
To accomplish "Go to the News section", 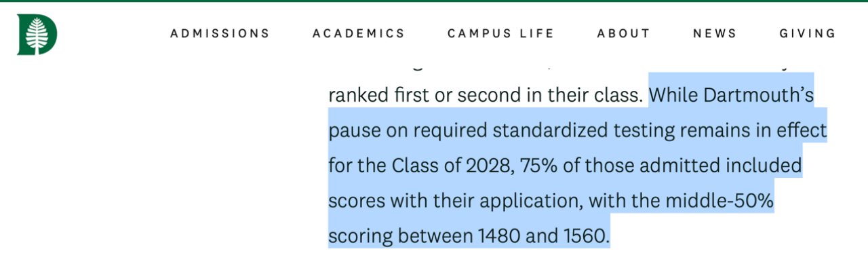I will click(715, 33).
